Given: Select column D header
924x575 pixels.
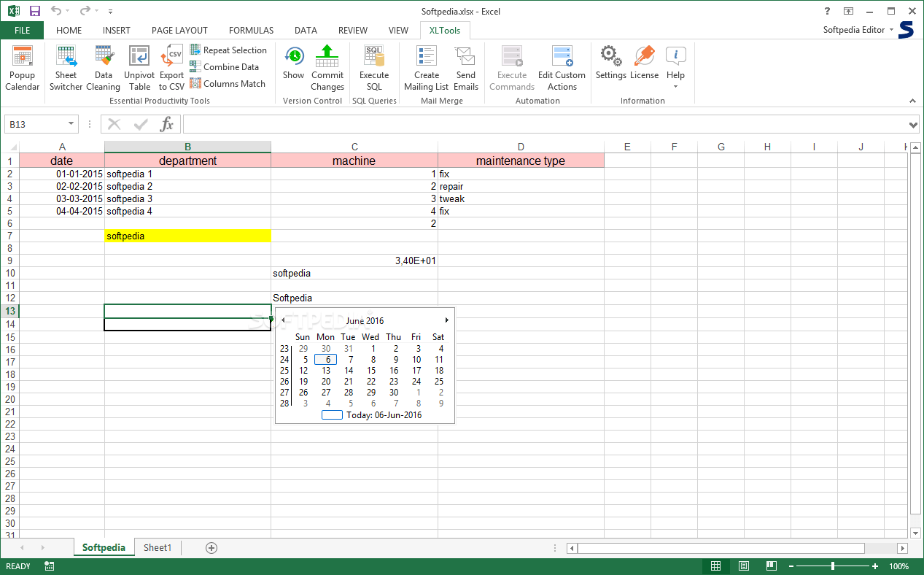Looking at the screenshot, I should [x=521, y=147].
